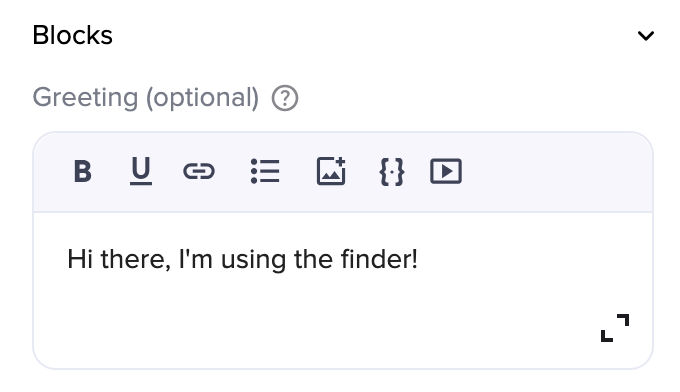680x392 pixels.
Task: Click the Blocks section header title
Action: pyautogui.click(x=72, y=35)
